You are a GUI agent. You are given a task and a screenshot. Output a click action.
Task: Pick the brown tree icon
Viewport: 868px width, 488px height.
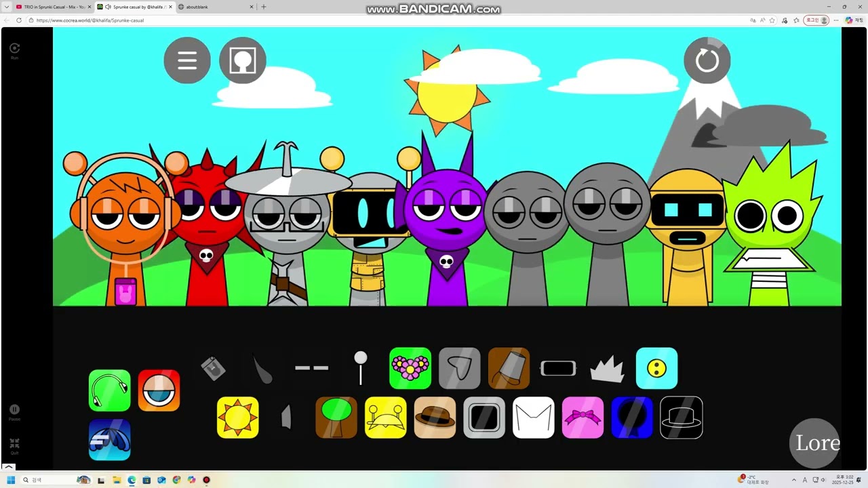tap(336, 418)
